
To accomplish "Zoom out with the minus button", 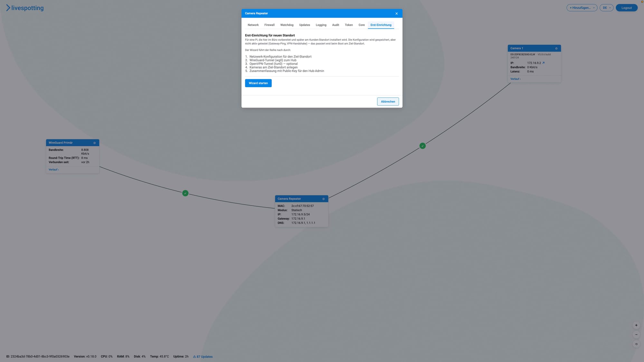I will [x=636, y=335].
